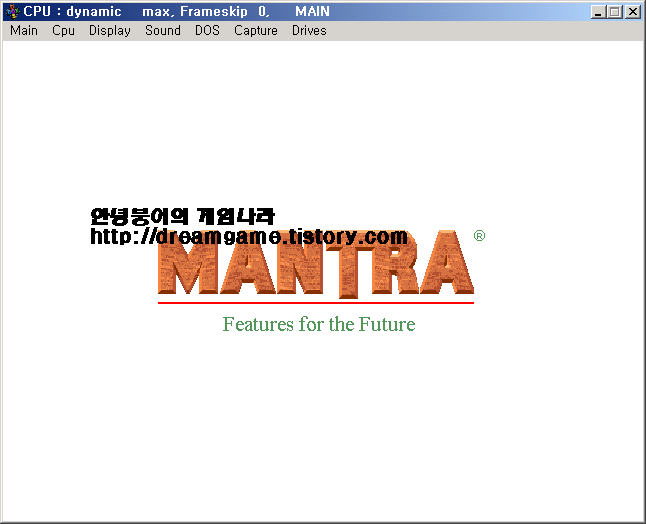Open the Cpu menu
The image size is (646, 524).
(x=63, y=30)
